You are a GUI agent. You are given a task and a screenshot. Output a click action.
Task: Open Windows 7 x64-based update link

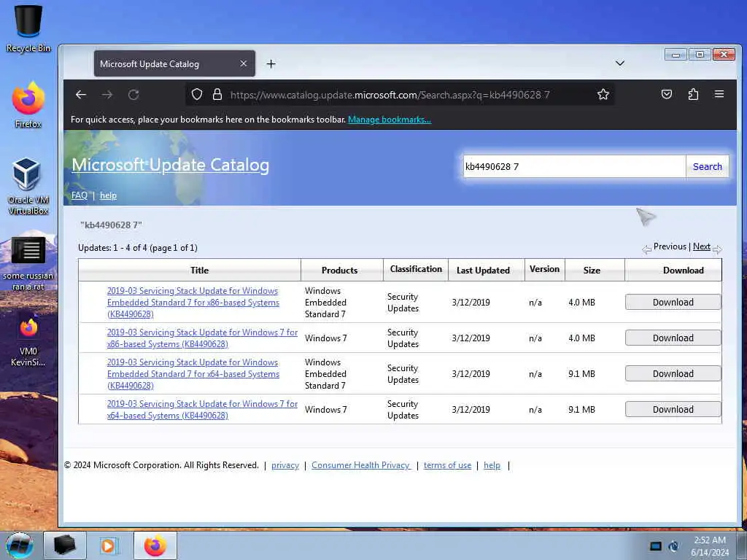(202, 410)
